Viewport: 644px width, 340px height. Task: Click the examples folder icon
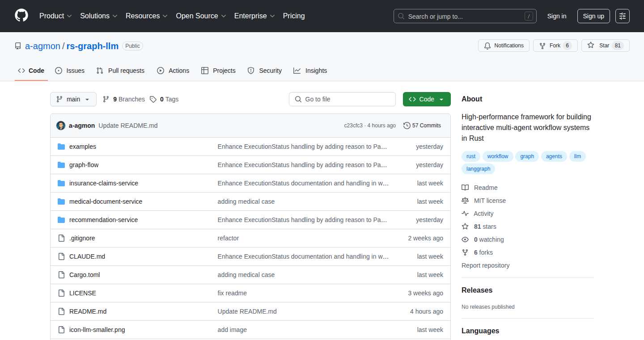pyautogui.click(x=61, y=147)
